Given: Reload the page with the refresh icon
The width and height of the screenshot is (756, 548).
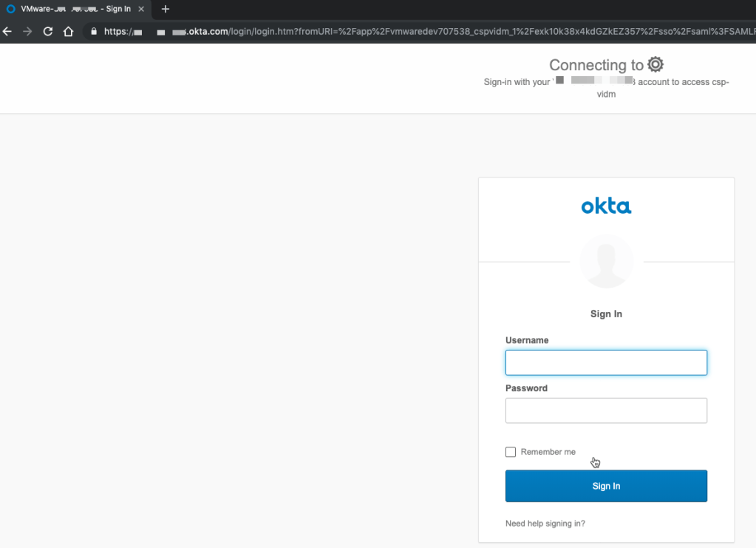Looking at the screenshot, I should pos(48,31).
